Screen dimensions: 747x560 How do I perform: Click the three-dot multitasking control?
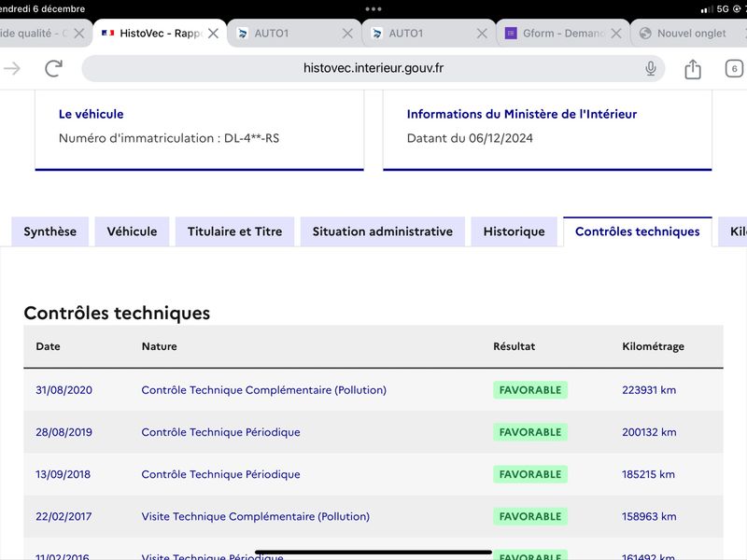[x=373, y=9]
